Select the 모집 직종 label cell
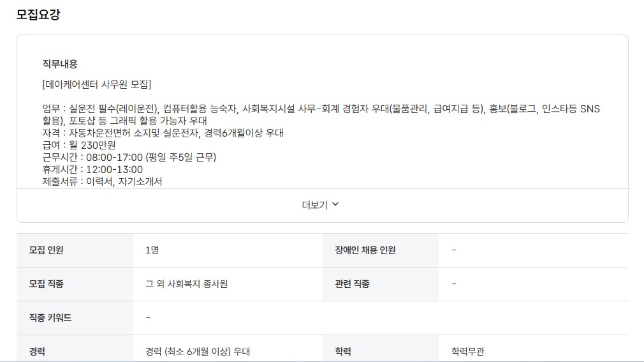The width and height of the screenshot is (644, 362). tap(75, 284)
